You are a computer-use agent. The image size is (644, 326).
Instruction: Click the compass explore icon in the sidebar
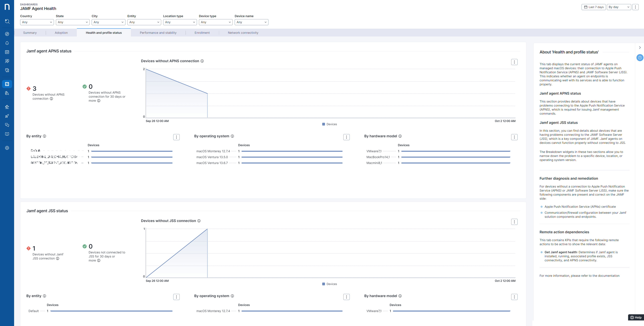(x=7, y=34)
